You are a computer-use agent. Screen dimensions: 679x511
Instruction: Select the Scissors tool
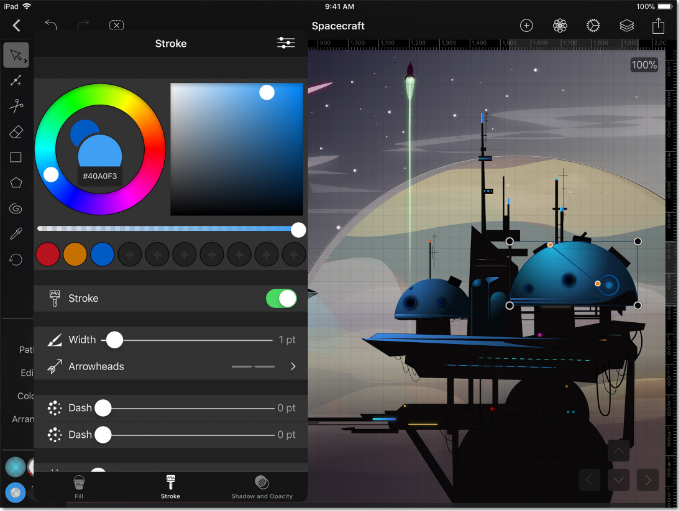coord(16,106)
